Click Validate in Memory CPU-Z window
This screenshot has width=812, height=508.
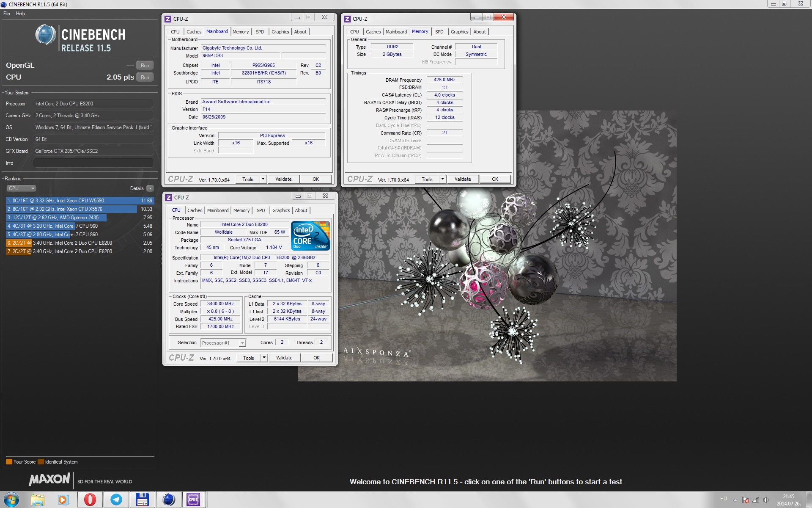[463, 179]
